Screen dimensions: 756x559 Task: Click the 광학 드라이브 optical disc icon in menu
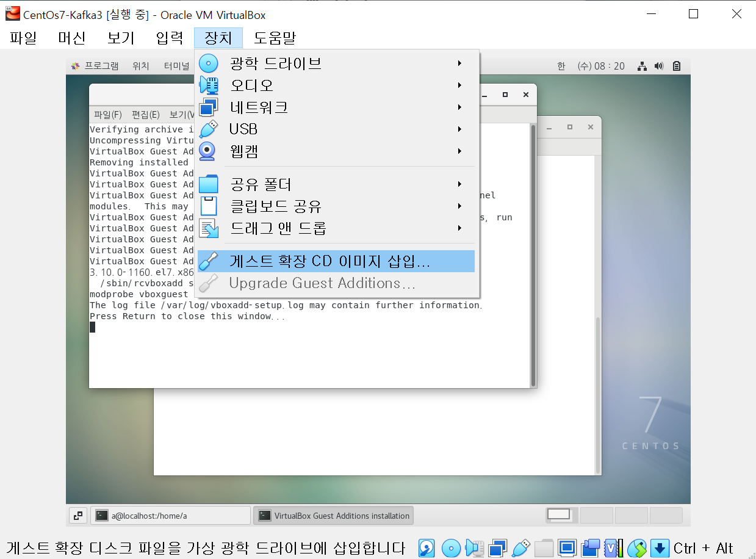point(209,63)
